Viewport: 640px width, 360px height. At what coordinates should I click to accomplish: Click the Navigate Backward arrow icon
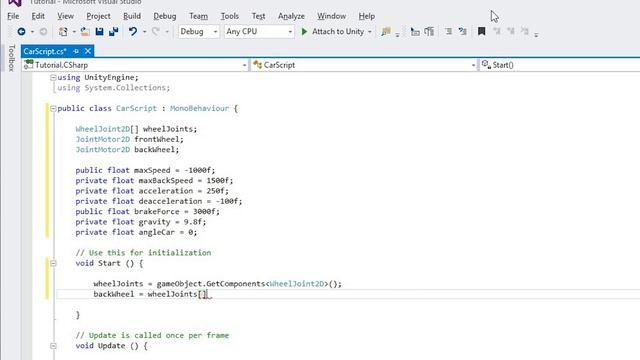click(21, 31)
